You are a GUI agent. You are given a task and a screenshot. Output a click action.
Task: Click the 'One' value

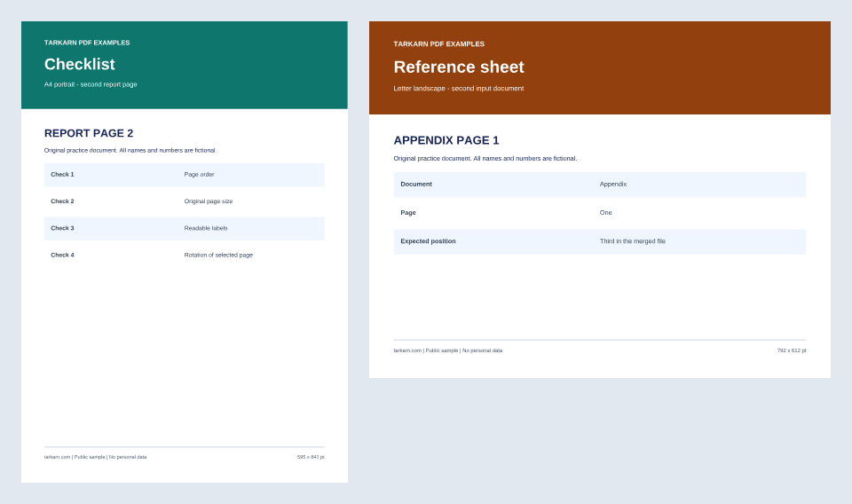(606, 212)
